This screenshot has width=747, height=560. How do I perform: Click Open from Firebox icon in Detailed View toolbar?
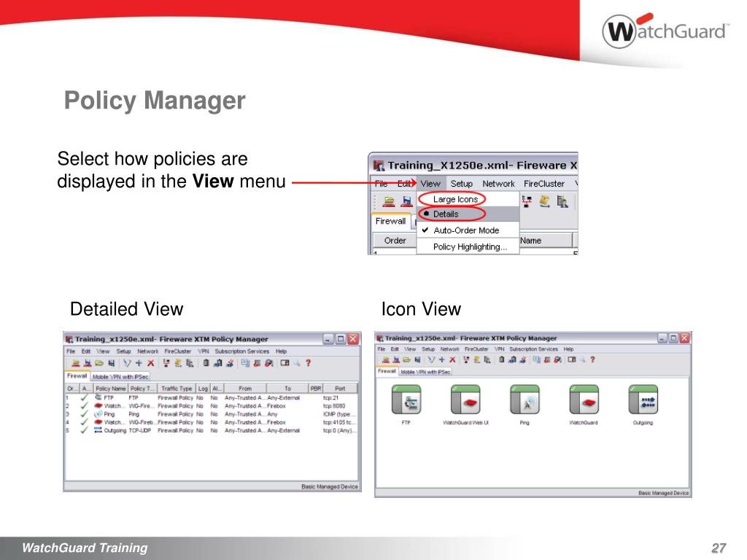pos(76,363)
